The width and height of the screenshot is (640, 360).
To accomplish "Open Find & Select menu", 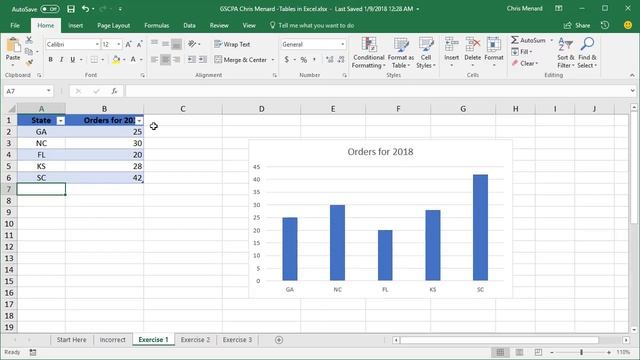I will (x=587, y=53).
